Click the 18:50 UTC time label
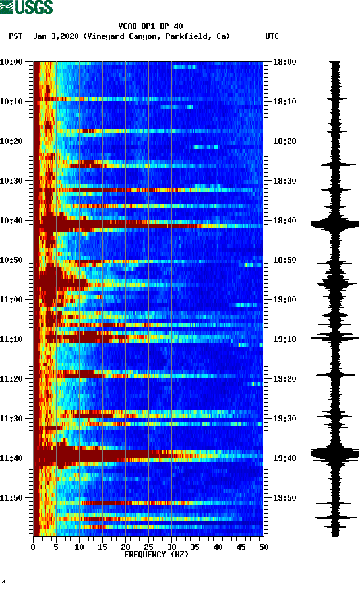 pos(285,260)
